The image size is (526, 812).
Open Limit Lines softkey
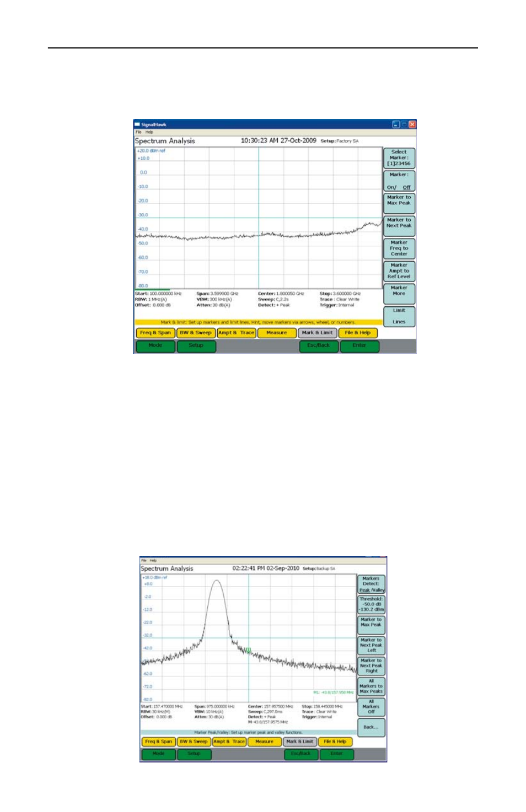pyautogui.click(x=399, y=316)
